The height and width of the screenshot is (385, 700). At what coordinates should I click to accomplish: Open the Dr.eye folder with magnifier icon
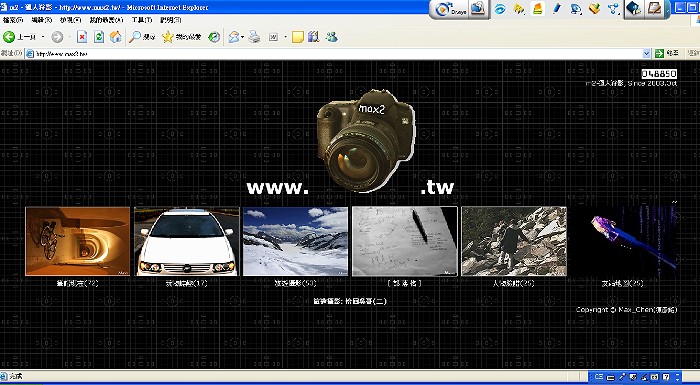[478, 9]
